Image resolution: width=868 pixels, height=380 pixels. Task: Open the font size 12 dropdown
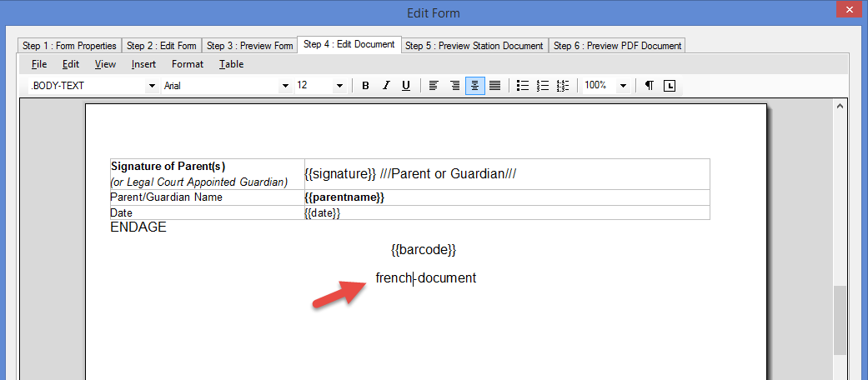click(x=339, y=87)
